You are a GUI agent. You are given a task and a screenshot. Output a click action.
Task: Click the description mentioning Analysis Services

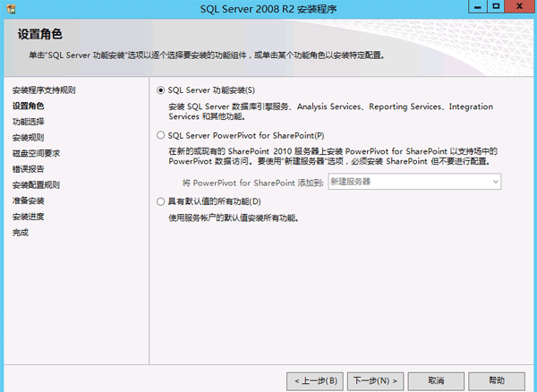click(x=330, y=112)
